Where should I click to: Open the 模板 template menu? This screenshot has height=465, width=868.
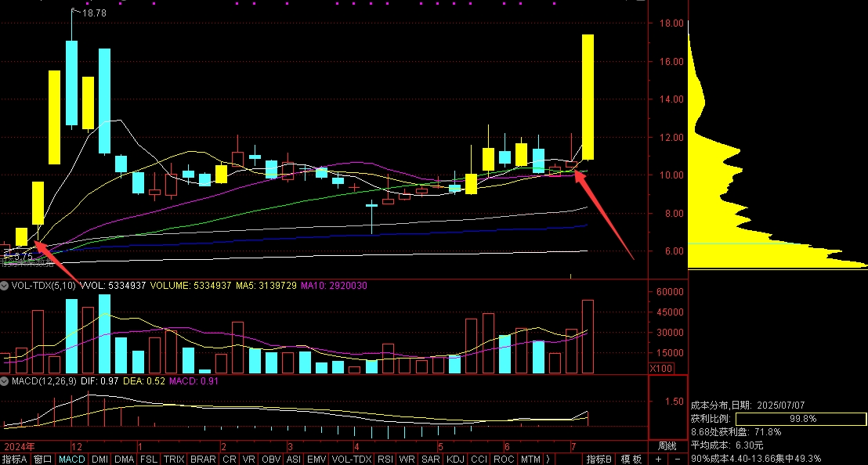(631, 460)
